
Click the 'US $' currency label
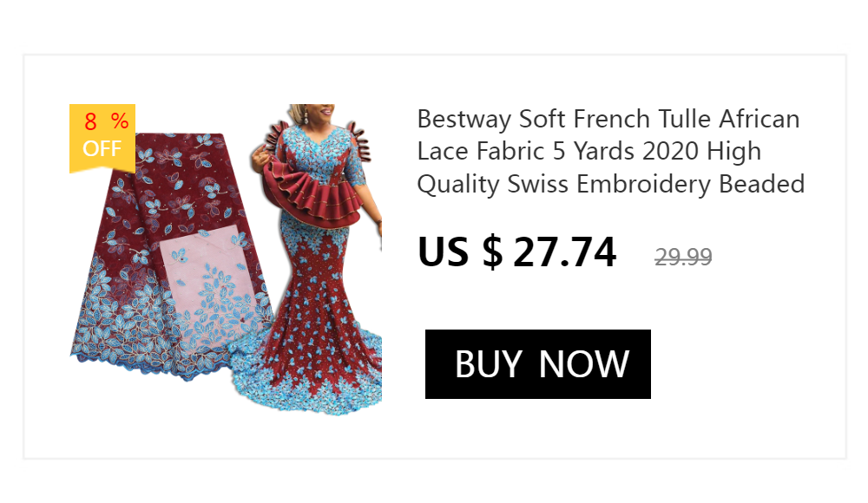(x=461, y=251)
